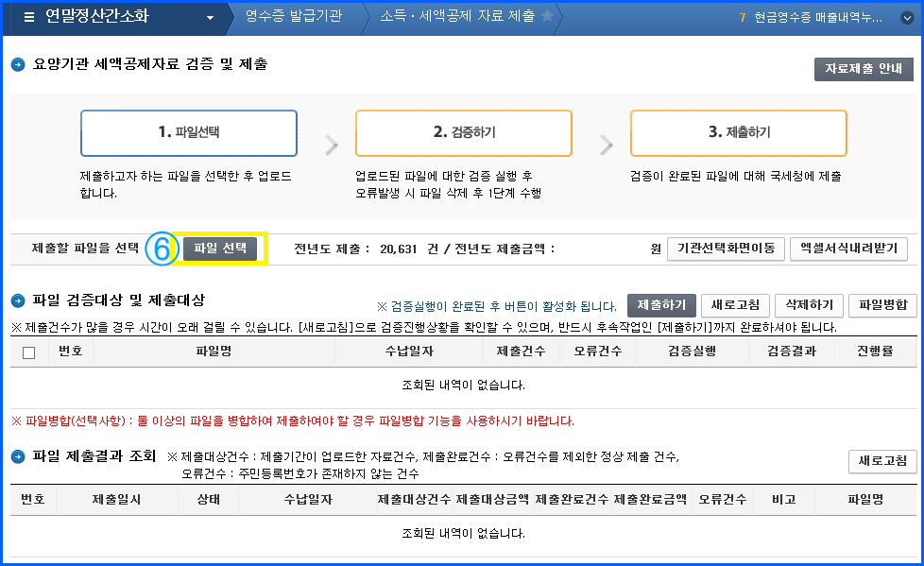Click the favorite star icon

547,16
